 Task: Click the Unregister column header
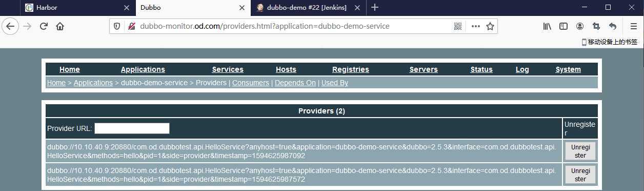pyautogui.click(x=580, y=128)
